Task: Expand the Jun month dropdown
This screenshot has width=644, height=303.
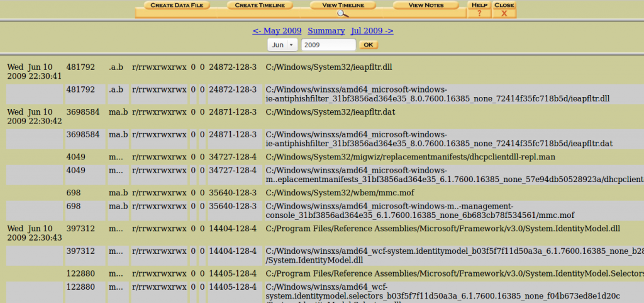Action: [283, 45]
